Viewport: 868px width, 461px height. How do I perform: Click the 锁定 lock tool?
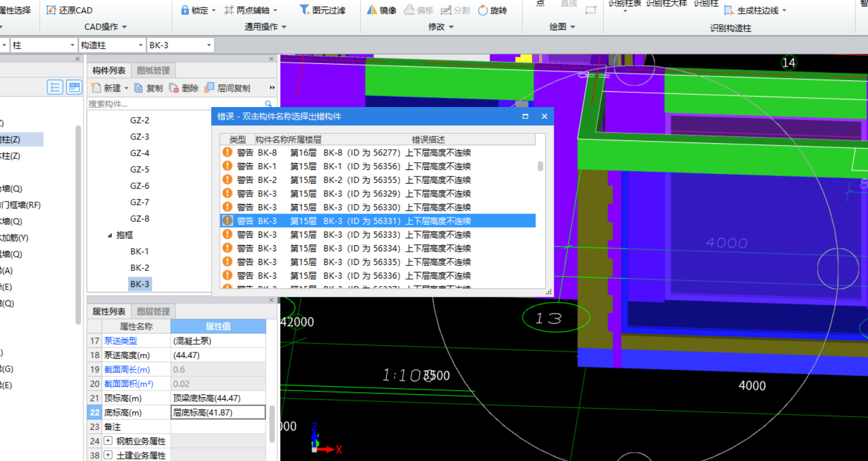[x=194, y=10]
